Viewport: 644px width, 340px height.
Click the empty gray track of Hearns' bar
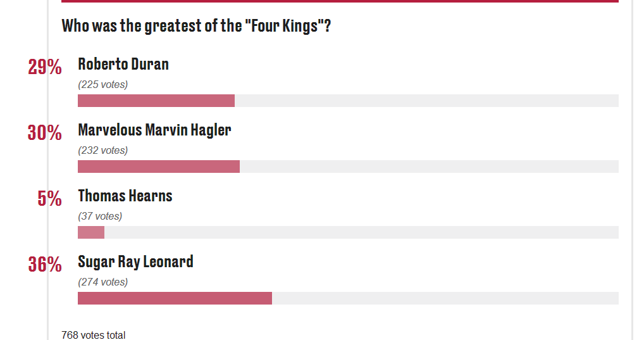click(361, 232)
